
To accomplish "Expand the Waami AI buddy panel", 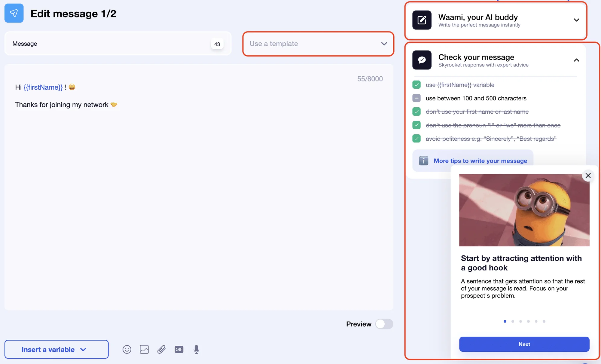I will point(576,20).
